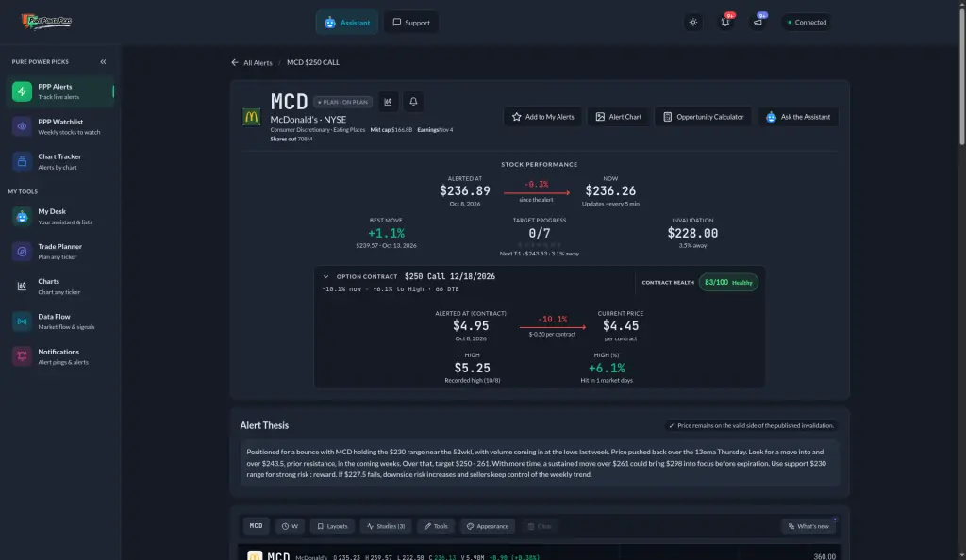Click the $5.25 contract high value
Screen dimensions: 966x560
coord(472,368)
